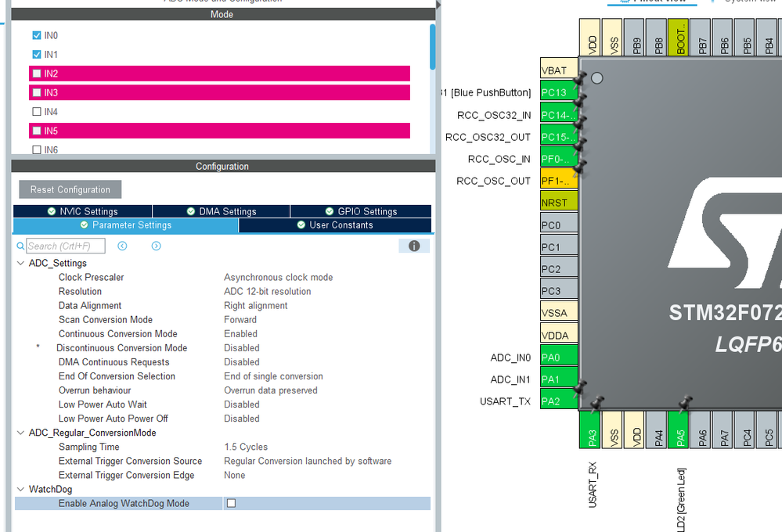
Task: Select the PA5 pin
Action: click(679, 430)
